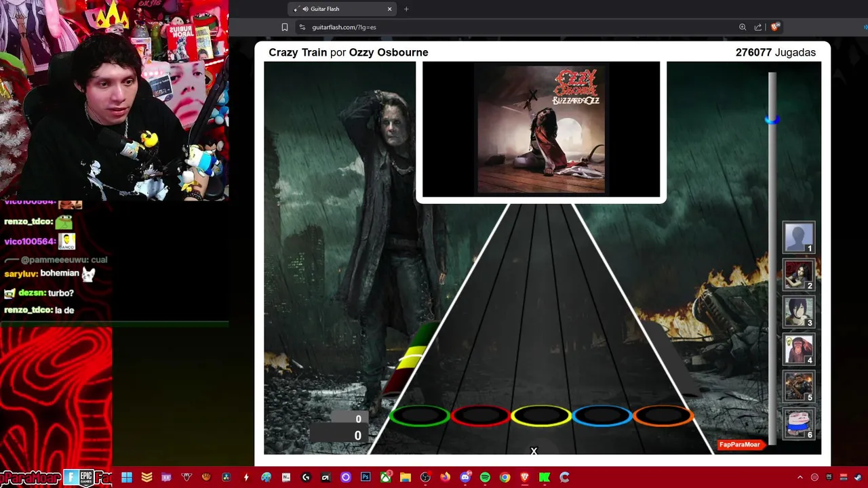Click the zoom magnifier icon in address bar
Screen dimensions: 868x488
click(743, 27)
